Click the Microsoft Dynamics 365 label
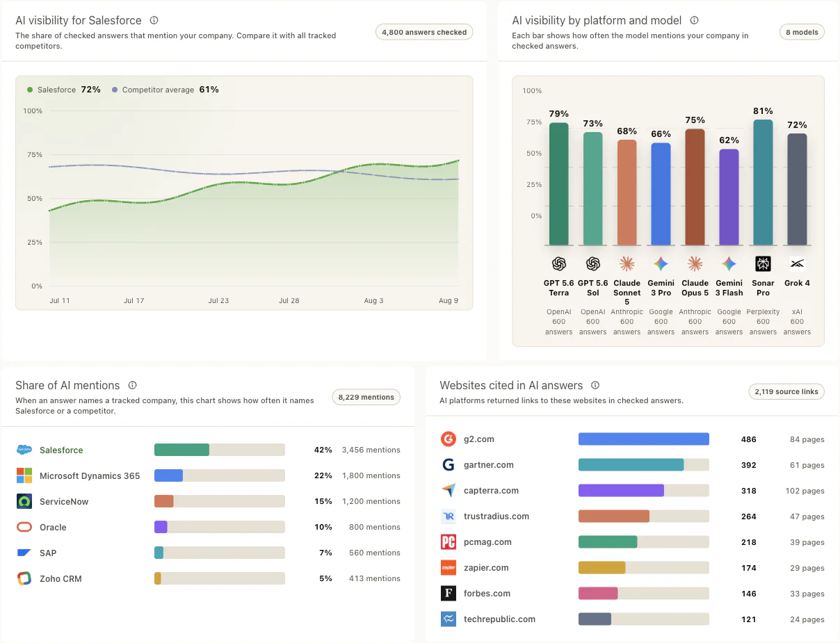The height and width of the screenshot is (643, 840). 90,475
